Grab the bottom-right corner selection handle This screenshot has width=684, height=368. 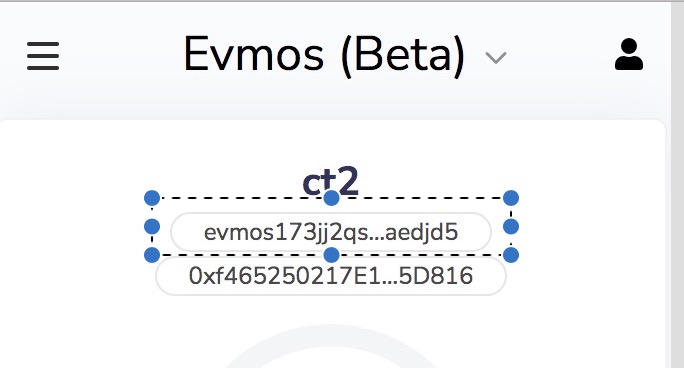[511, 255]
